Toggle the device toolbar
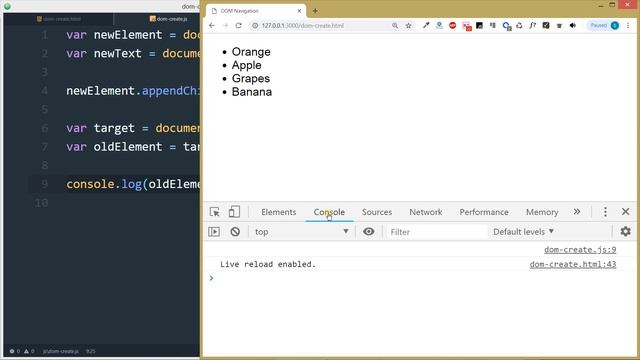 [x=234, y=212]
